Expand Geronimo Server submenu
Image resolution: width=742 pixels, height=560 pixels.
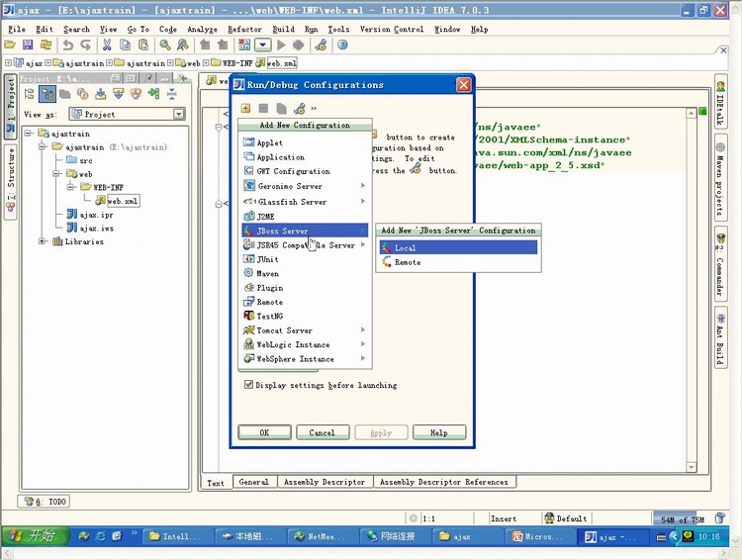pos(305,186)
